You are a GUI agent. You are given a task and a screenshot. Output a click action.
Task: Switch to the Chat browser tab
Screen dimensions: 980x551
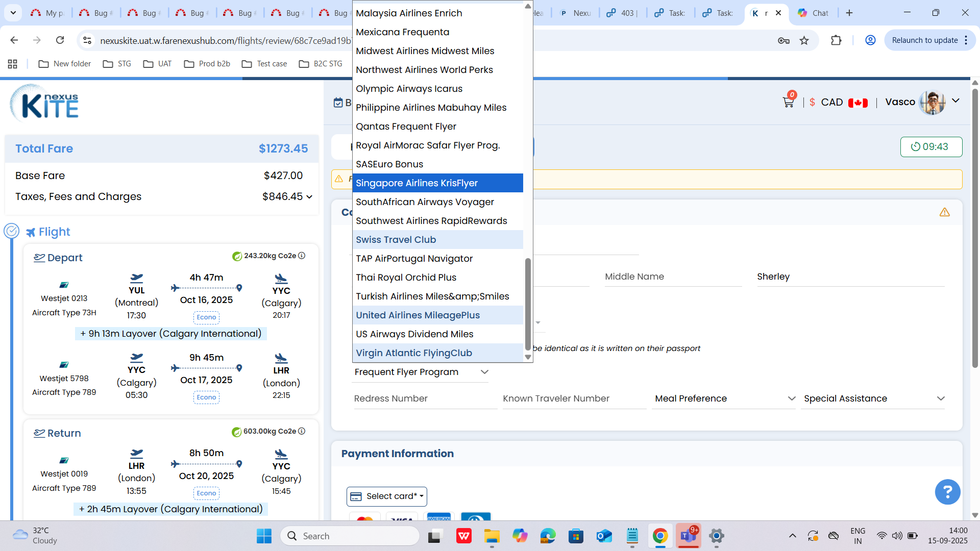[813, 13]
